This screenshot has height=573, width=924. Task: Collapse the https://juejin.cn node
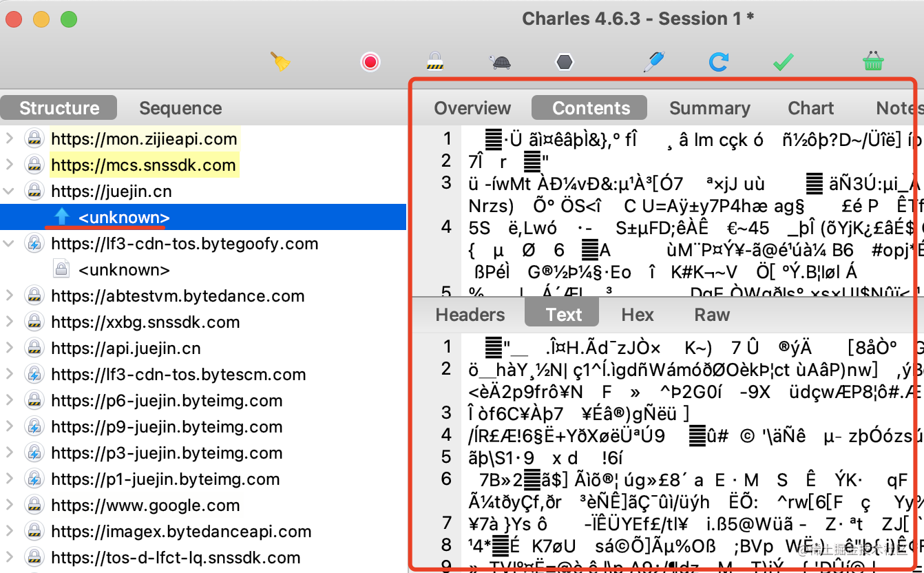click(10, 191)
